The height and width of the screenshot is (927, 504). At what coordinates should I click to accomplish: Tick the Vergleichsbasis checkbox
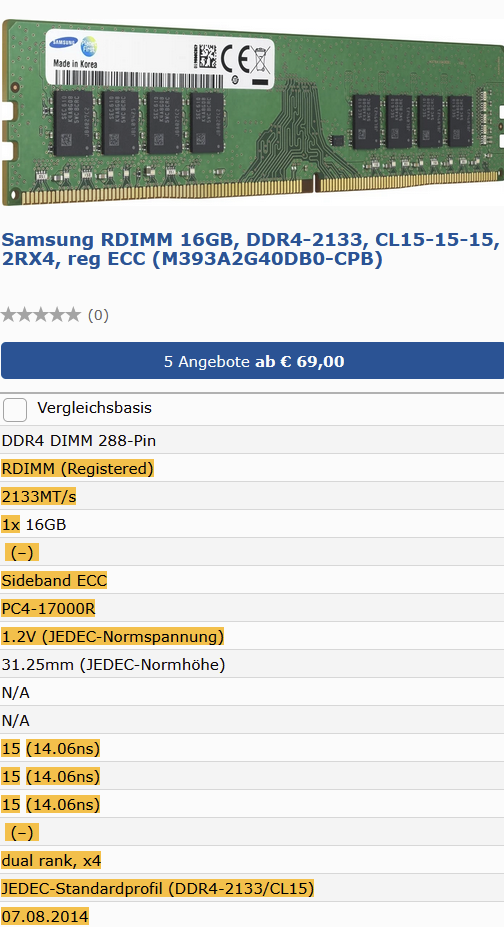click(x=15, y=409)
